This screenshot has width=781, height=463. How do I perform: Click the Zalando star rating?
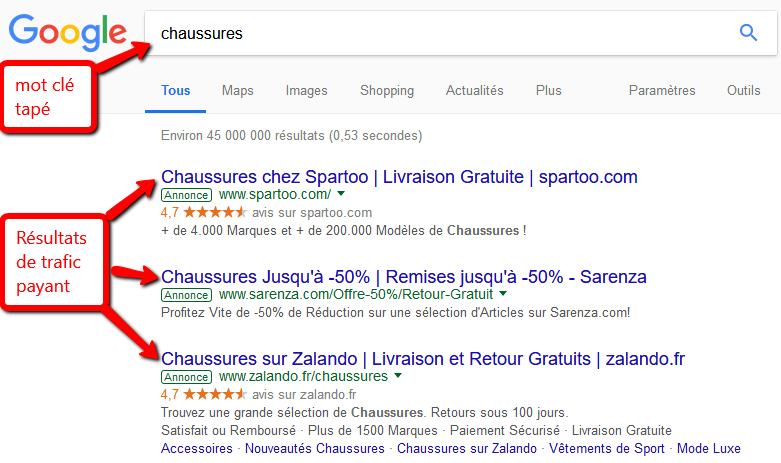click(215, 394)
